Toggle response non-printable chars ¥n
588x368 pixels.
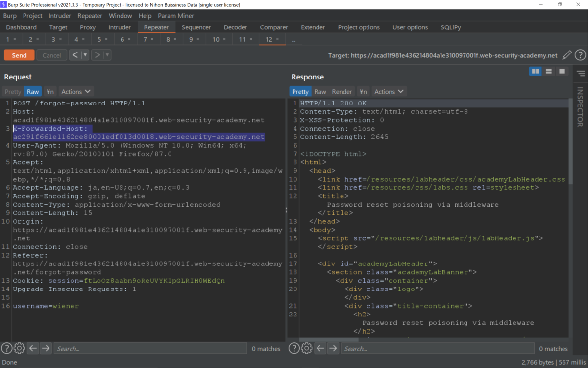[363, 92]
